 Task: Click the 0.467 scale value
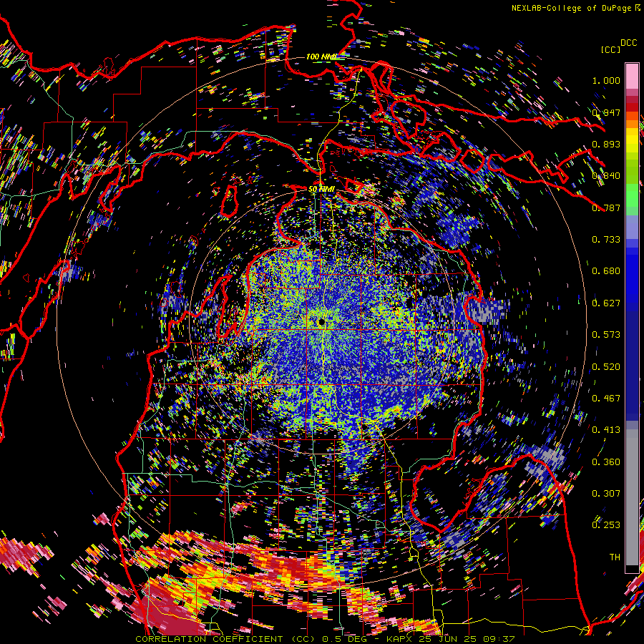click(x=606, y=398)
